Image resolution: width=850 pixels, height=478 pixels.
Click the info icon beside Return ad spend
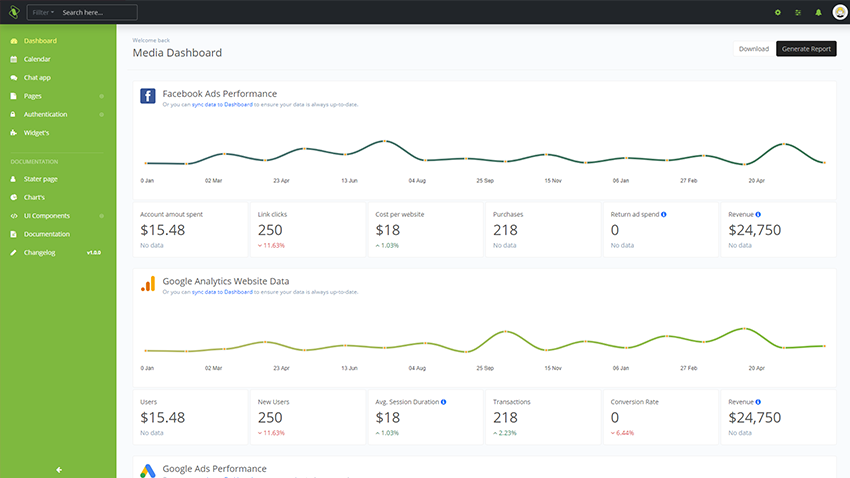coord(664,214)
